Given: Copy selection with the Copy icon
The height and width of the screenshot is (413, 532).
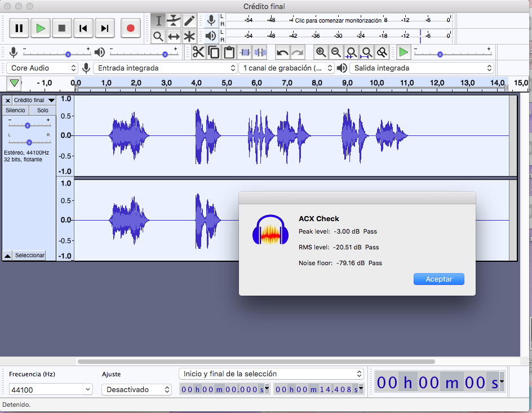Looking at the screenshot, I should (214, 52).
